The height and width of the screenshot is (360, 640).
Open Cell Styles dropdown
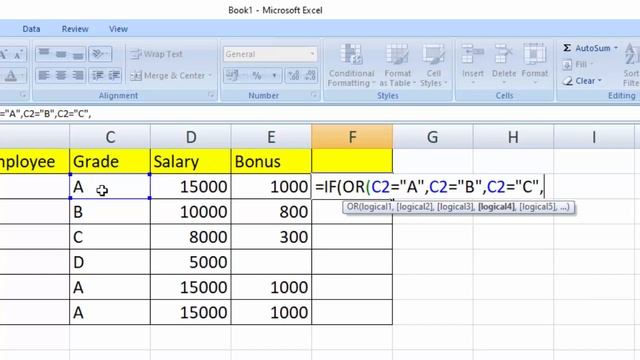pos(433,65)
